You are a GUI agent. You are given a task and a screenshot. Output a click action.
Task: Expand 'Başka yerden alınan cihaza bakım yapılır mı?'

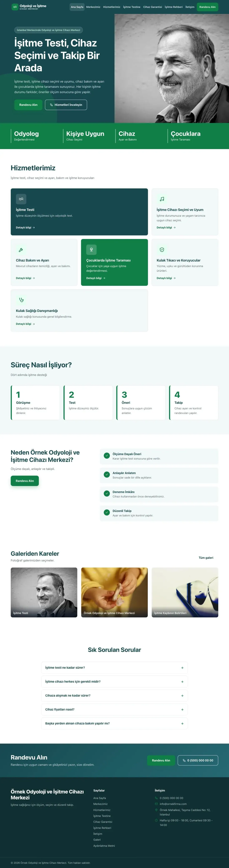tap(114, 723)
